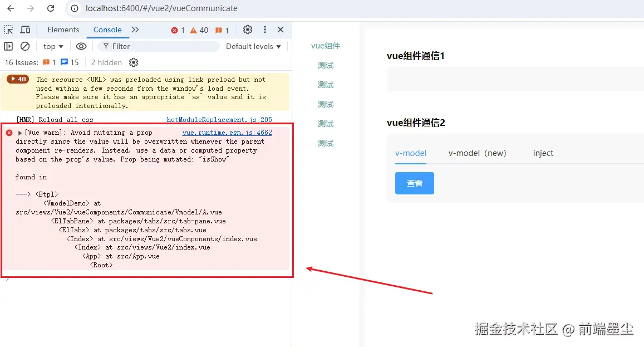The image size is (644, 347).
Task: Open the 'inject' tab
Action: (x=543, y=153)
